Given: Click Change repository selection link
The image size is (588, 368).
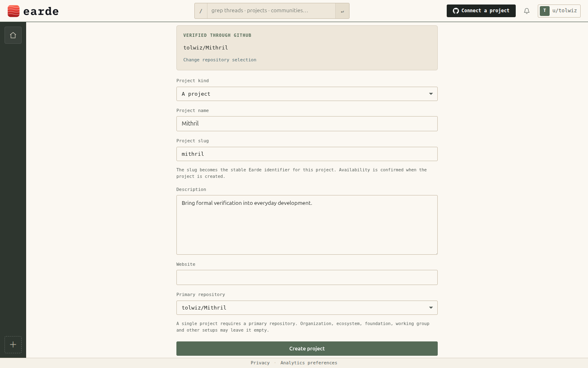Looking at the screenshot, I should (220, 60).
